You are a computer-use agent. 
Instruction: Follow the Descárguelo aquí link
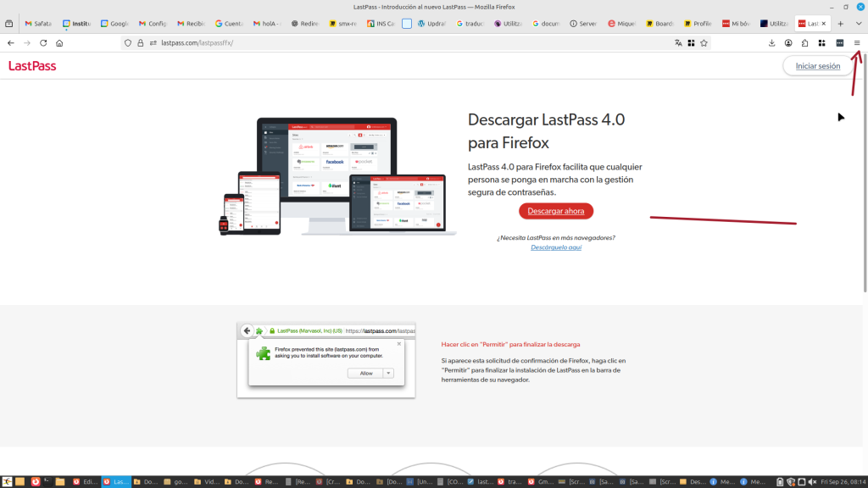(555, 247)
